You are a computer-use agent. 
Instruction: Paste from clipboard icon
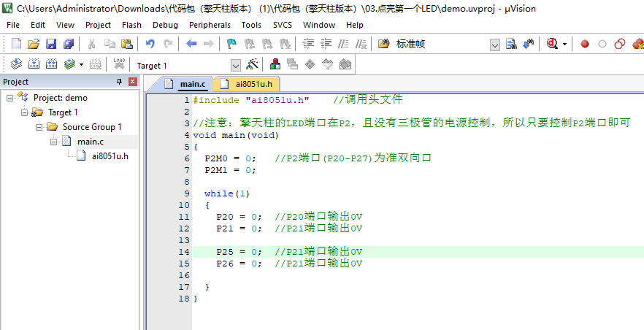point(127,44)
